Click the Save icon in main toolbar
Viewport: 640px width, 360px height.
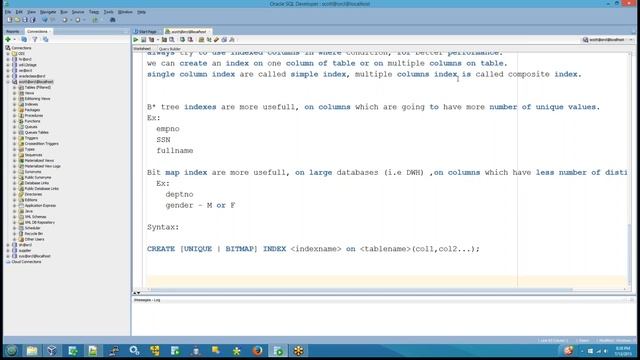coord(25,20)
